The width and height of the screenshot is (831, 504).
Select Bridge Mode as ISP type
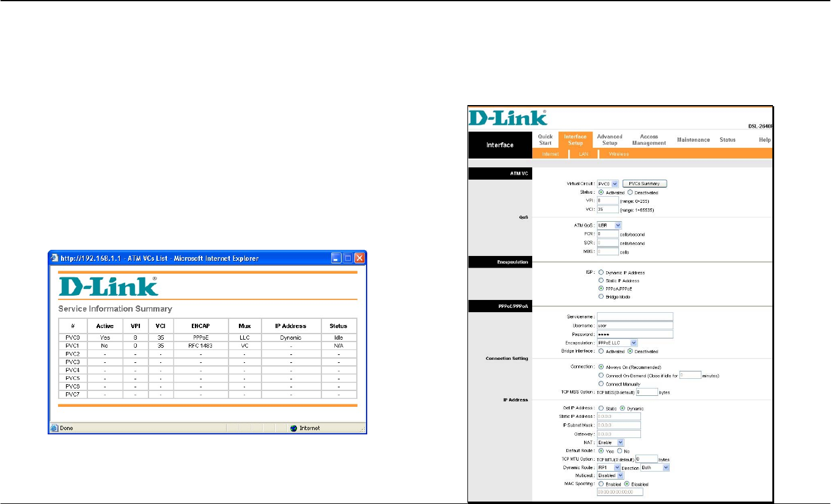click(x=602, y=297)
